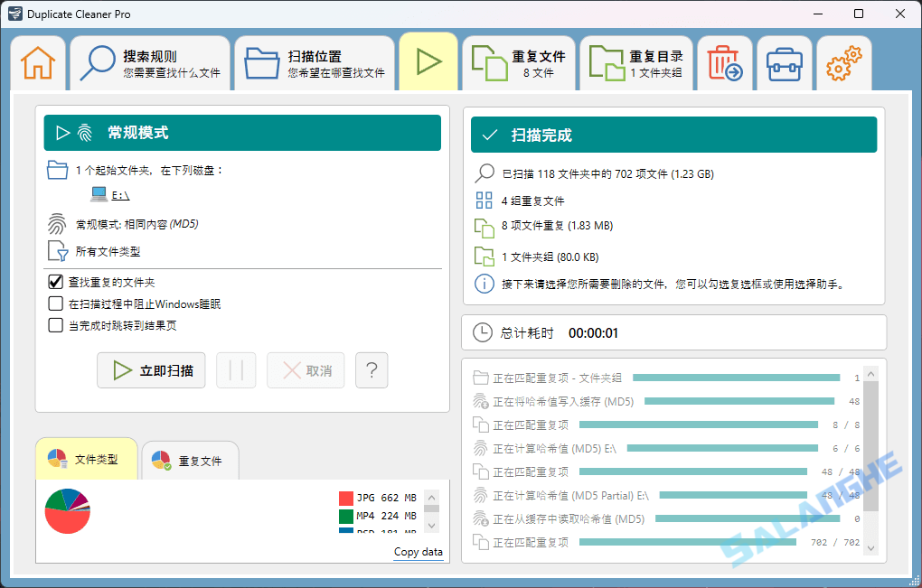Open the Home page icon

click(37, 61)
